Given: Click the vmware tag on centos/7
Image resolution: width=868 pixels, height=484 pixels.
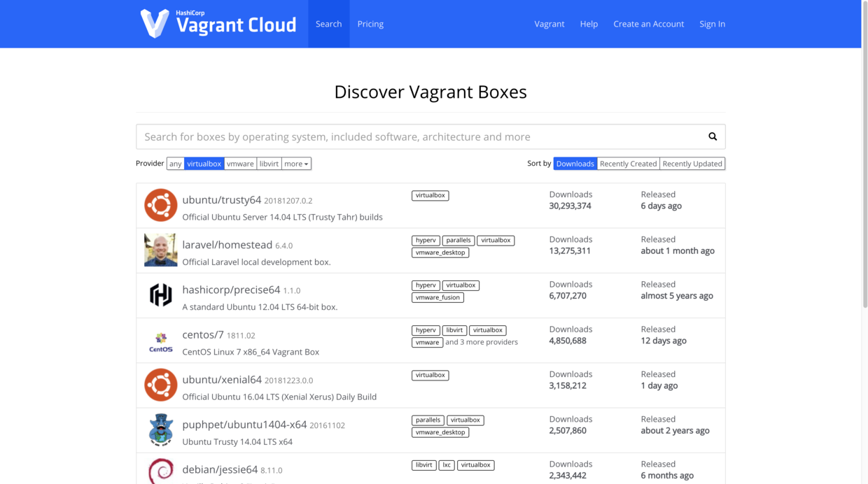Looking at the screenshot, I should click(427, 342).
